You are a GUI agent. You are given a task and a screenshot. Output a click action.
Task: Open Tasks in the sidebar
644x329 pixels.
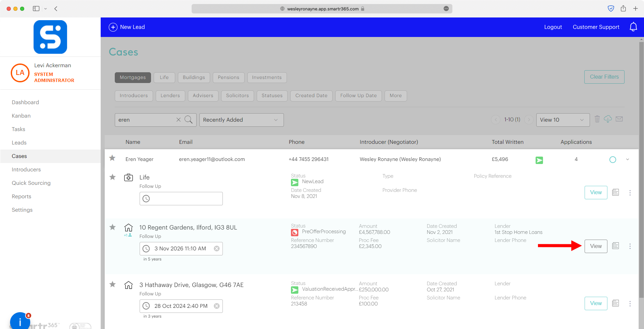(18, 129)
